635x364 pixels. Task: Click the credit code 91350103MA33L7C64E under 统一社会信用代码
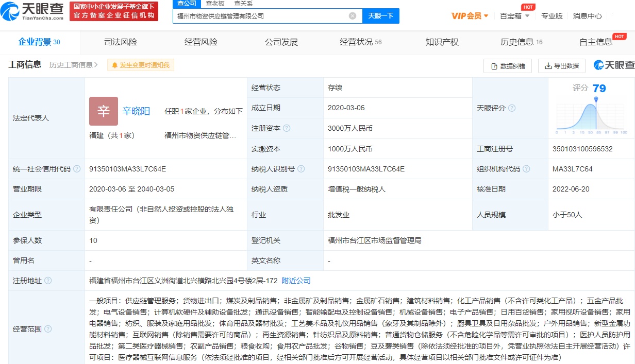tap(127, 169)
